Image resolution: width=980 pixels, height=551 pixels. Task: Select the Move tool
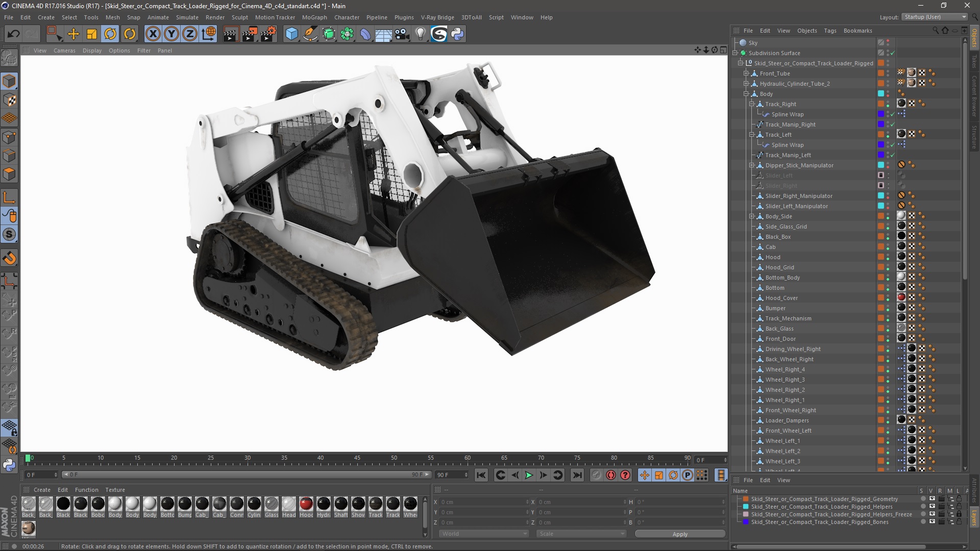pos(73,34)
